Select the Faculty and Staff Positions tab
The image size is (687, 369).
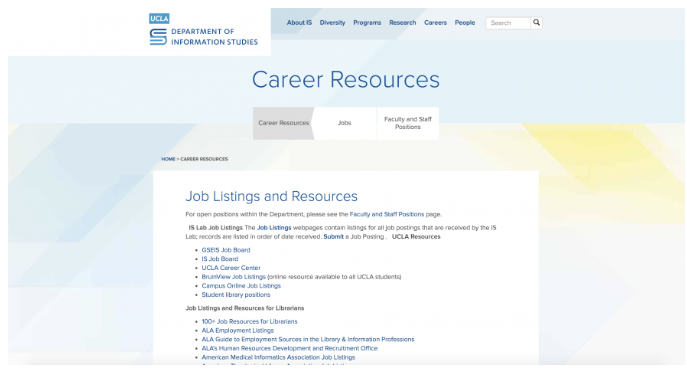tap(408, 123)
